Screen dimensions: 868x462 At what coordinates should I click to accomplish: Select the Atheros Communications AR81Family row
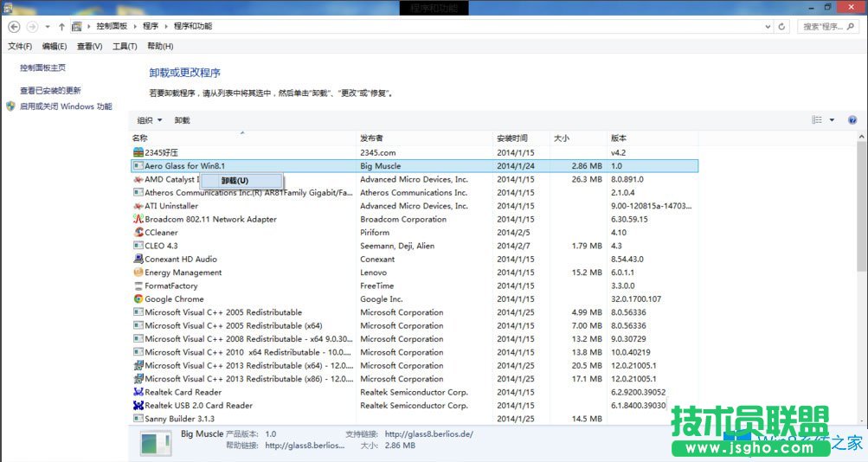pyautogui.click(x=414, y=193)
